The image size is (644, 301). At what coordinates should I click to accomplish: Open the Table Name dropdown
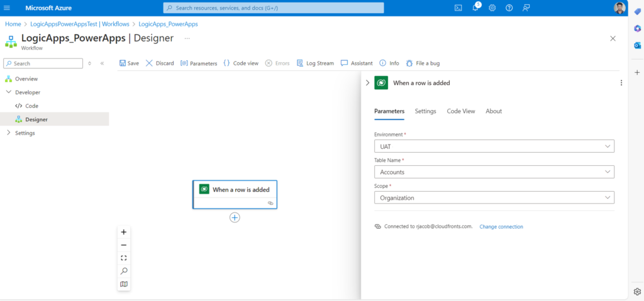coord(494,172)
